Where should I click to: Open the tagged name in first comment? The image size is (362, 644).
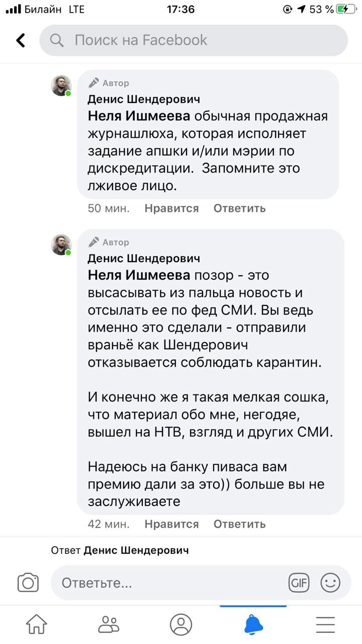pyautogui.click(x=139, y=116)
